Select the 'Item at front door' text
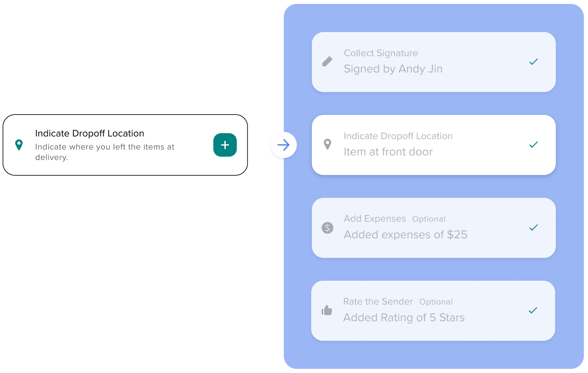 [388, 152]
